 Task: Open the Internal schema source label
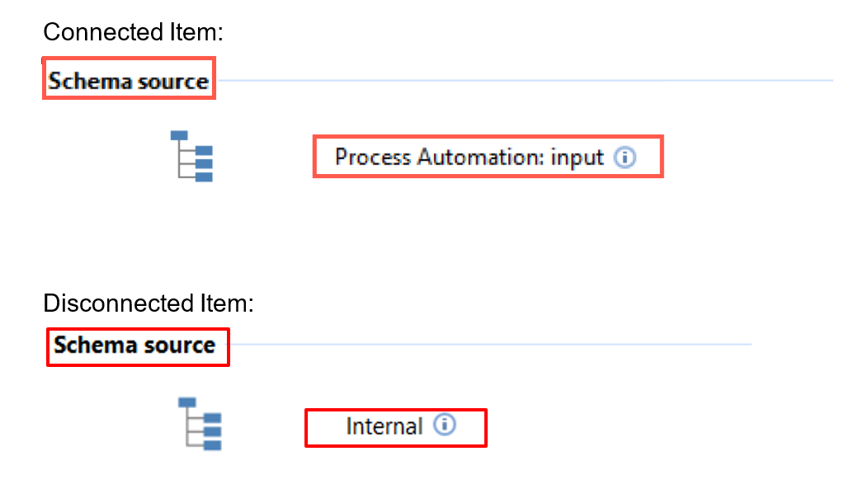pyautogui.click(x=384, y=426)
